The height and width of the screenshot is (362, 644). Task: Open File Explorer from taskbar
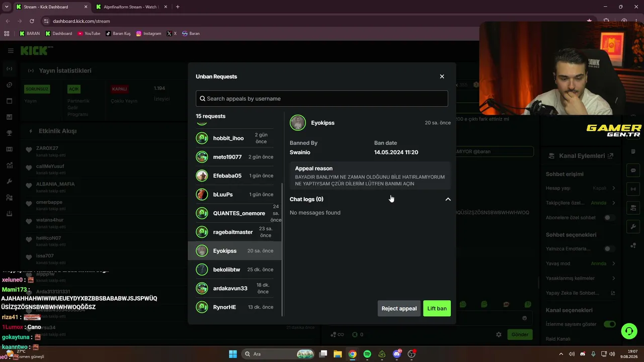pyautogui.click(x=338, y=354)
